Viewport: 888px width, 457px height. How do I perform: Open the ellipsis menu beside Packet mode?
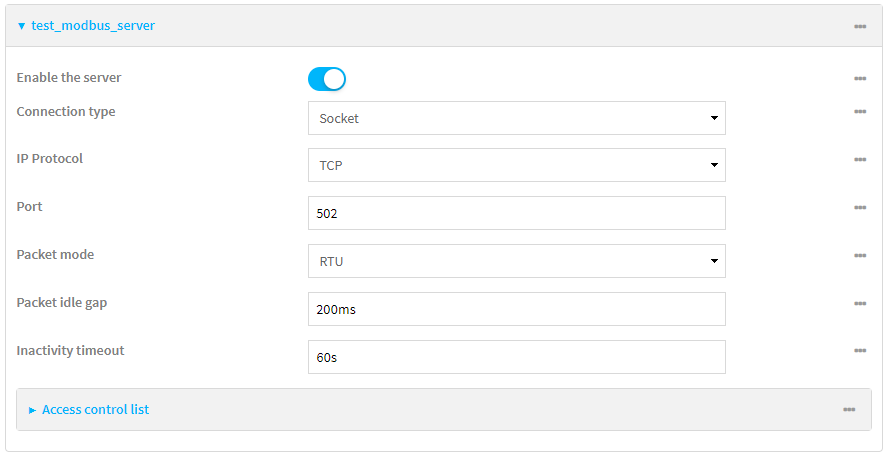coord(859,255)
